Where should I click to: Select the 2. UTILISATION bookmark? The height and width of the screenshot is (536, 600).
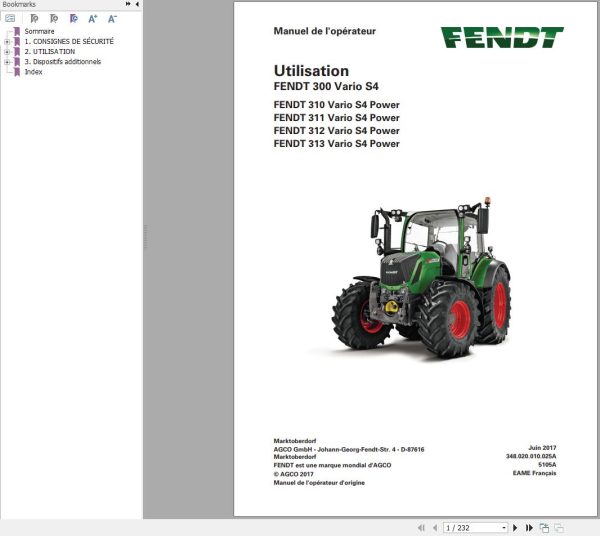50,52
